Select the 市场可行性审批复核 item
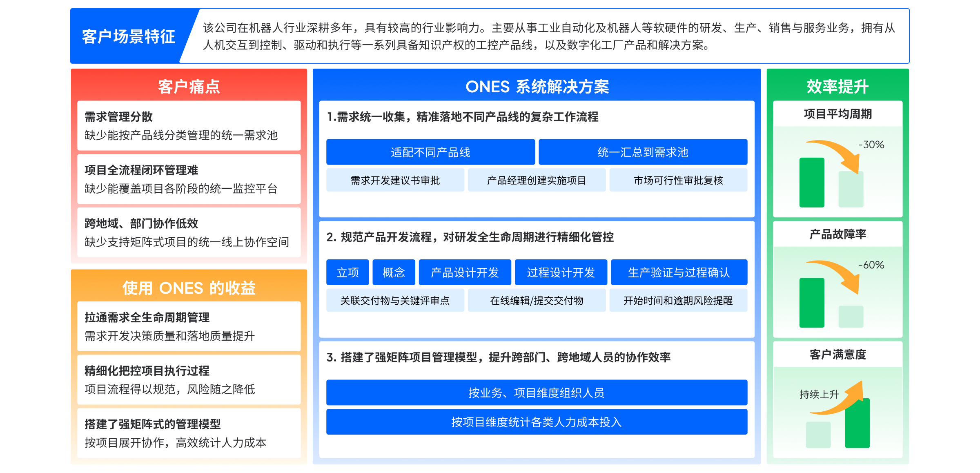Viewport: 980px width, 473px height. click(678, 180)
